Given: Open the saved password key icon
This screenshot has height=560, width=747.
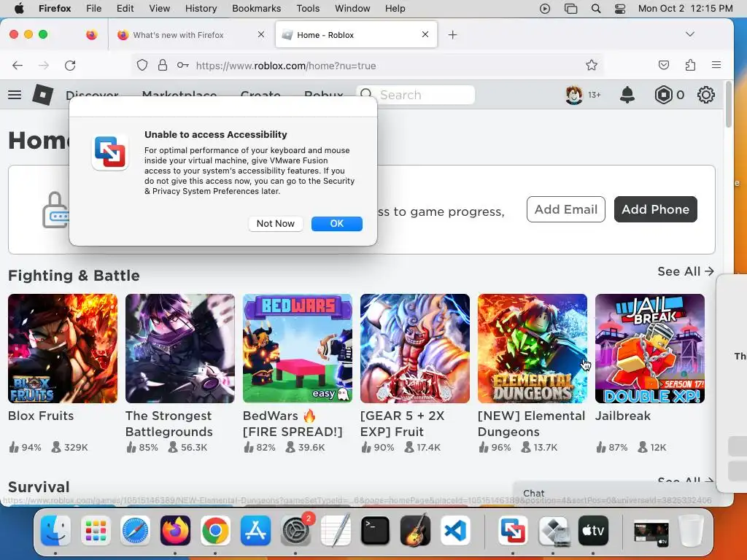Looking at the screenshot, I should click(x=183, y=65).
